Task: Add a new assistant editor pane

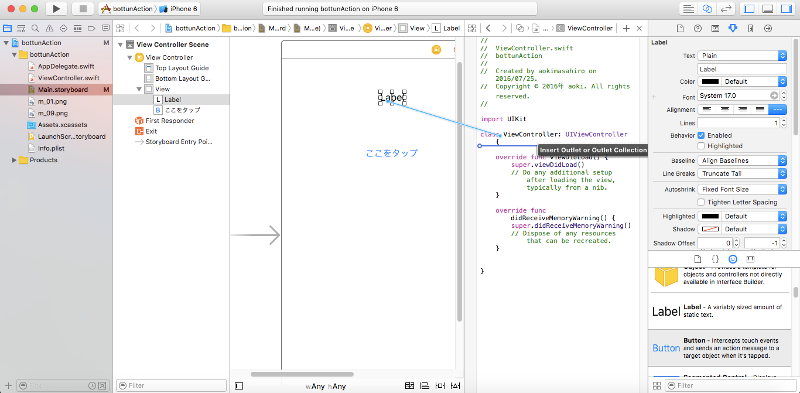Action: tap(627, 29)
